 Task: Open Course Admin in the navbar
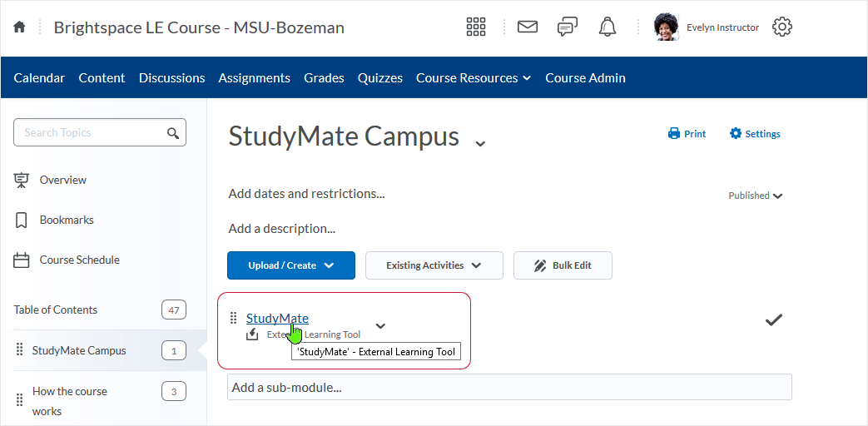pos(586,78)
